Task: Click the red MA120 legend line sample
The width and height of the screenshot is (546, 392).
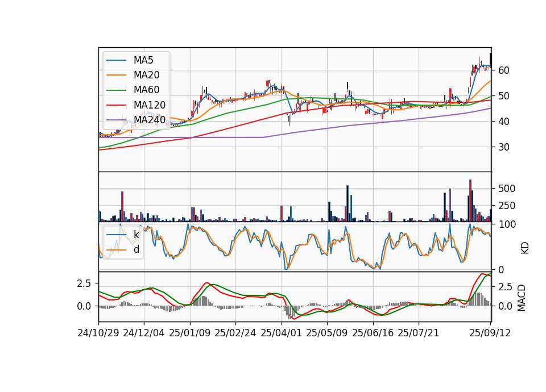Action: coord(116,106)
